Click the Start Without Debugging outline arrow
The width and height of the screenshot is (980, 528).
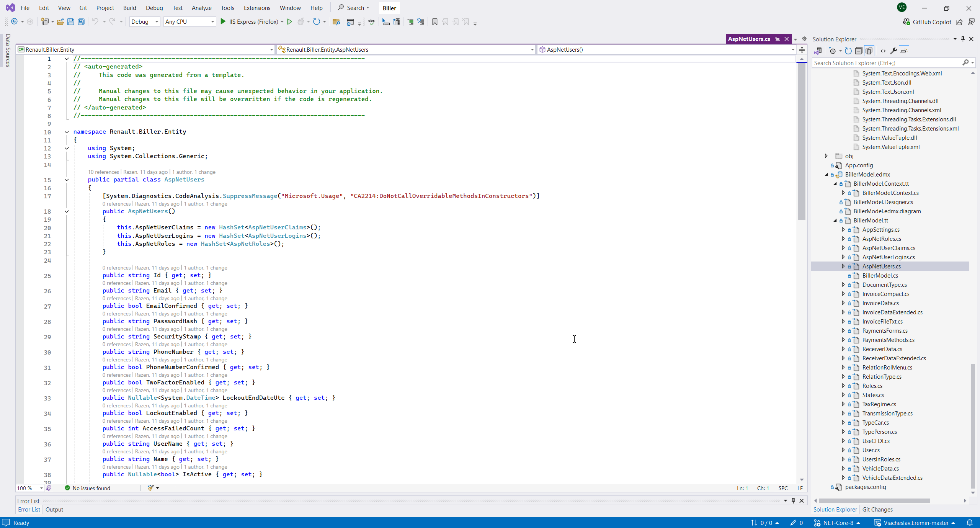pyautogui.click(x=290, y=22)
